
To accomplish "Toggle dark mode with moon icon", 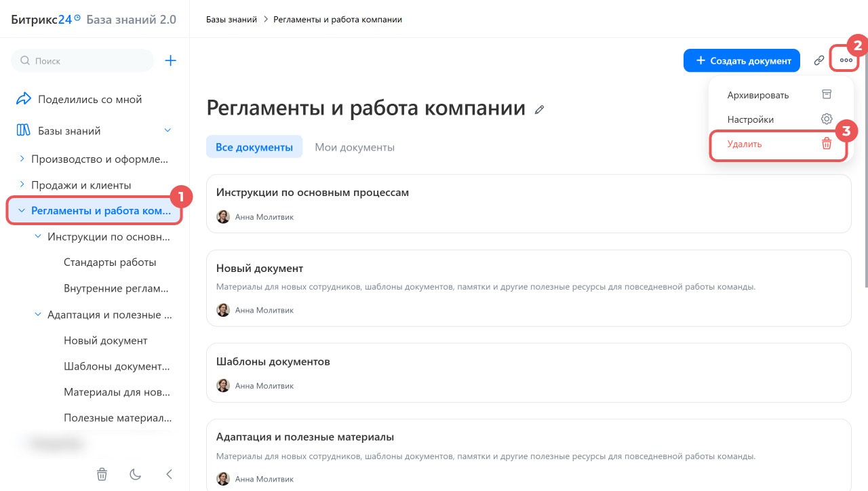I will tap(136, 474).
